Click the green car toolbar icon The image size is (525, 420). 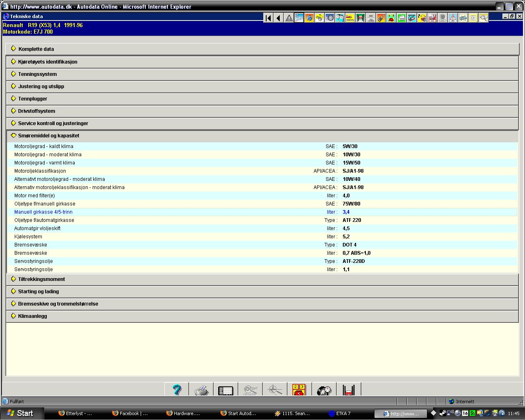(x=402, y=18)
